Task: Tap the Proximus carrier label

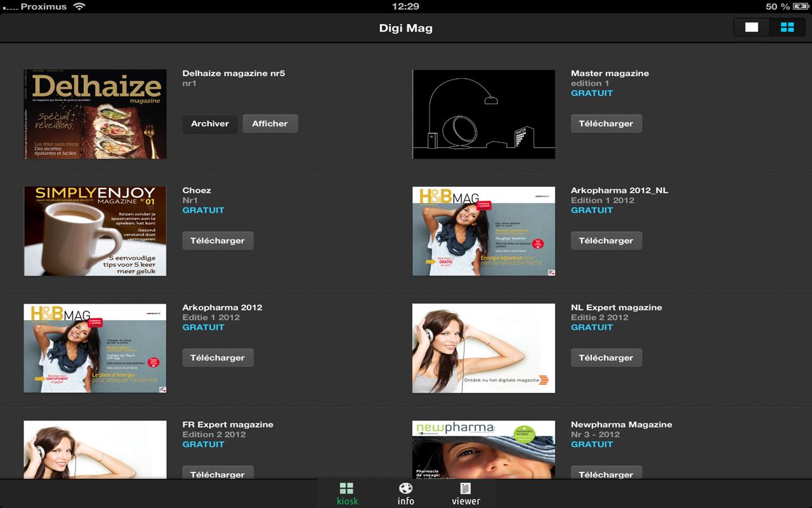Action: [43, 6]
